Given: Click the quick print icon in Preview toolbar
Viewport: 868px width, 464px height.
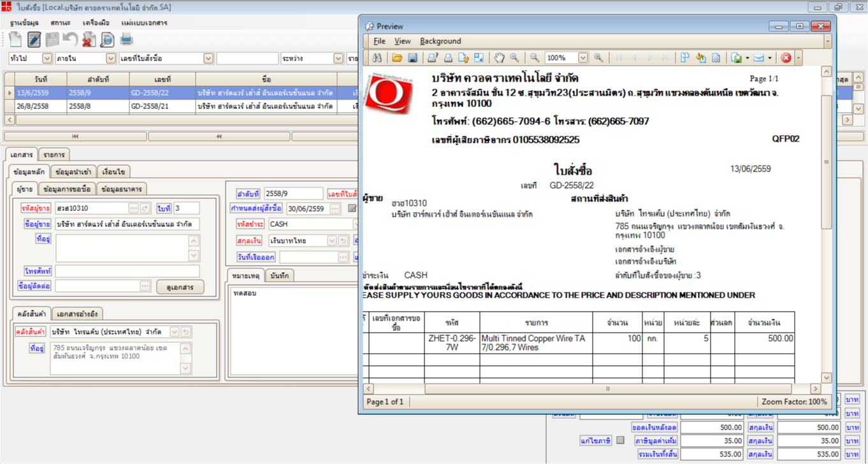Looking at the screenshot, I should point(448,57).
